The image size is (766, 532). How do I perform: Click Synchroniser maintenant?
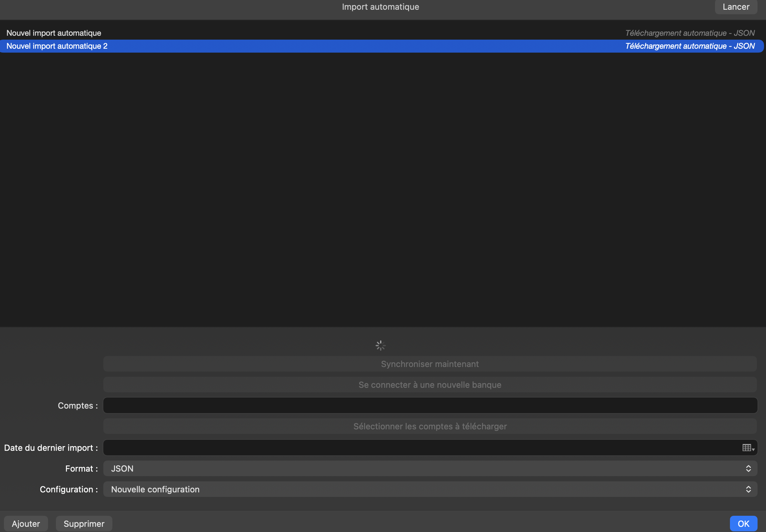(430, 364)
